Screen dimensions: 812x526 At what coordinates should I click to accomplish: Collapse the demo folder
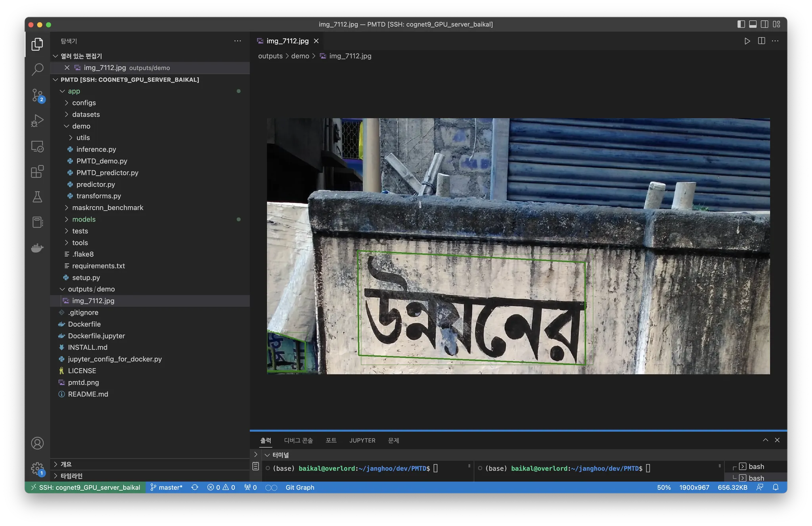pyautogui.click(x=81, y=126)
